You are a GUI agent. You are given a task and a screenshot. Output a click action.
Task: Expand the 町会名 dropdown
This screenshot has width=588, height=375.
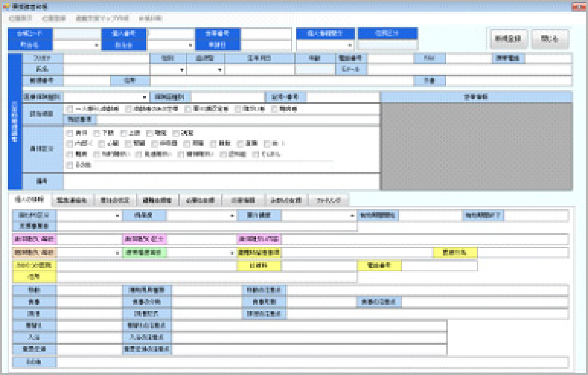tap(96, 45)
